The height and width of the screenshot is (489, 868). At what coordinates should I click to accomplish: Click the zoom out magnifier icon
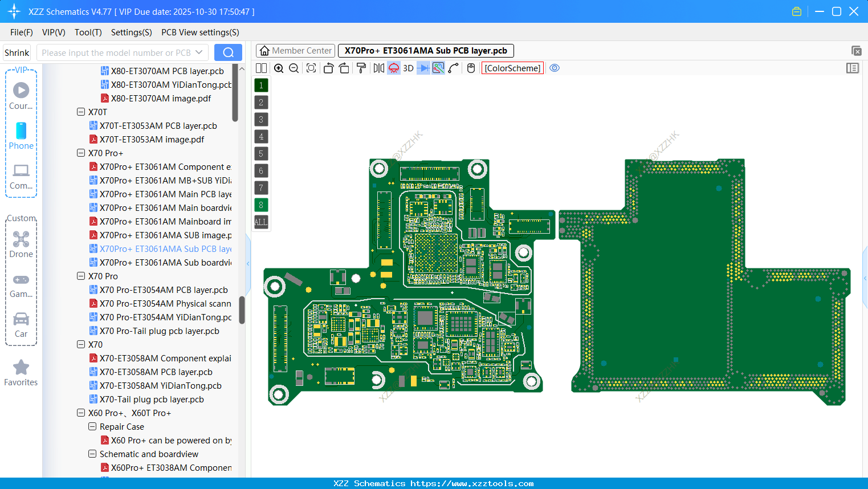point(294,68)
